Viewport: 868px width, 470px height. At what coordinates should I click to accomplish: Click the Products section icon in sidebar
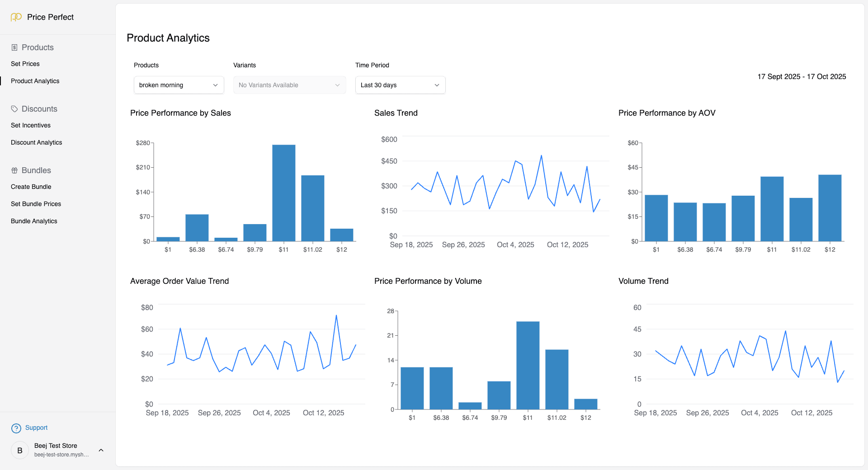tap(14, 47)
